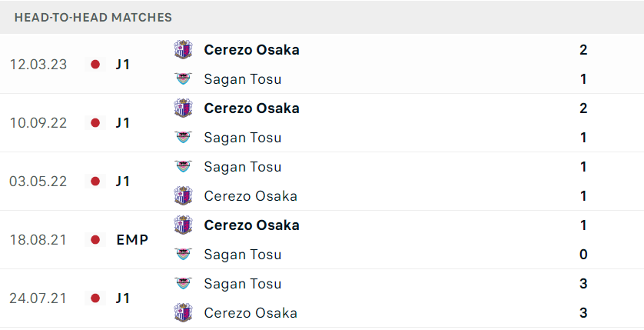Screen dimensions: 644x330
Task: Click Cerezo Osaka score 2 in 10.09.22 match
Action: (583, 108)
